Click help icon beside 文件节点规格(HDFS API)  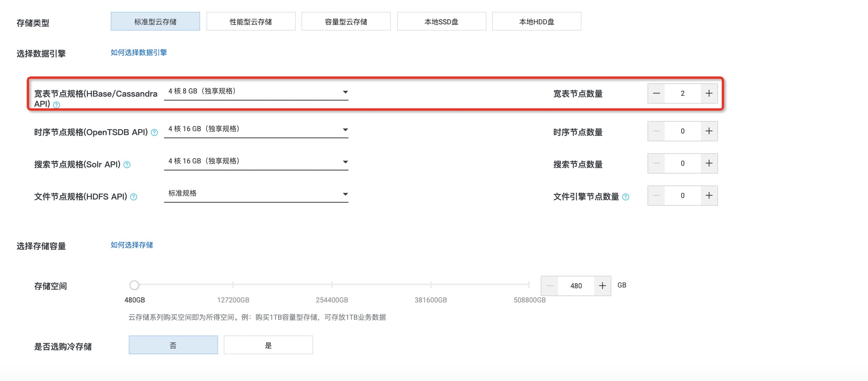[134, 197]
